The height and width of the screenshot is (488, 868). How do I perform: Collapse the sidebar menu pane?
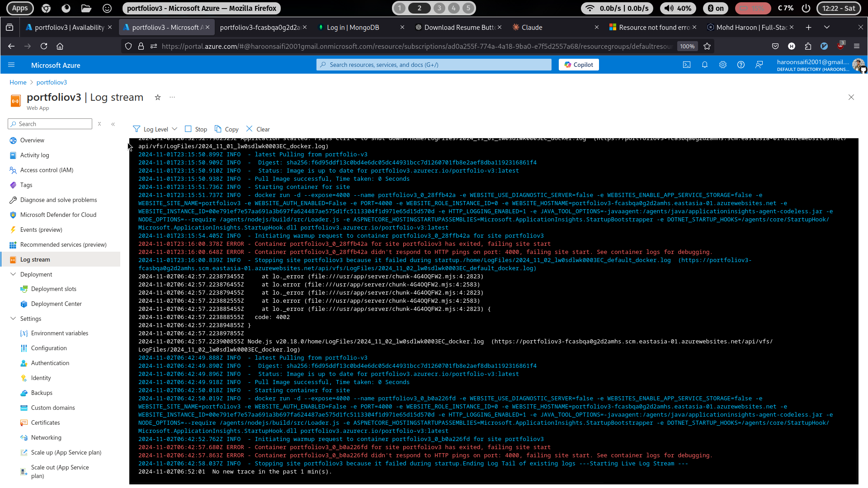point(113,124)
